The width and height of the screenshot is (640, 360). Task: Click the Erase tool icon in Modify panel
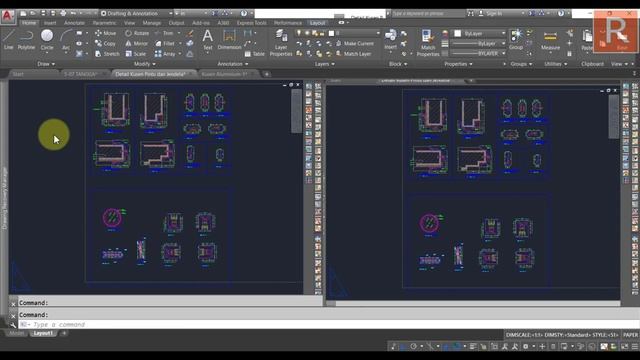click(x=190, y=33)
